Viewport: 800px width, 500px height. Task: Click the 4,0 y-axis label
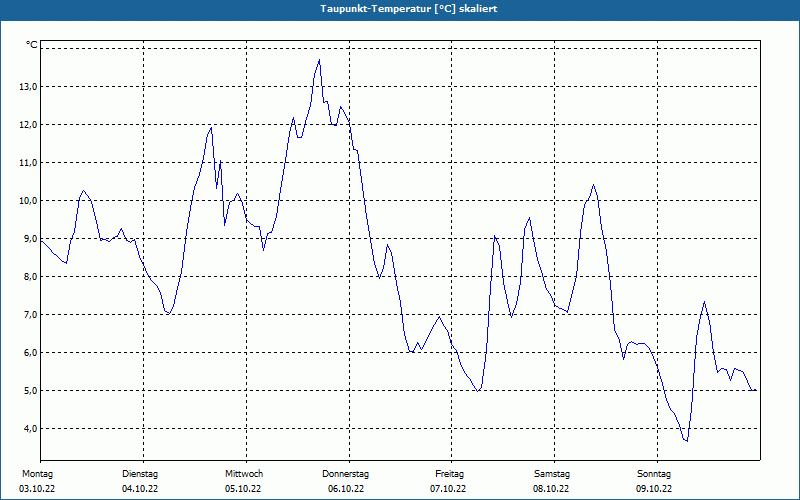31,429
